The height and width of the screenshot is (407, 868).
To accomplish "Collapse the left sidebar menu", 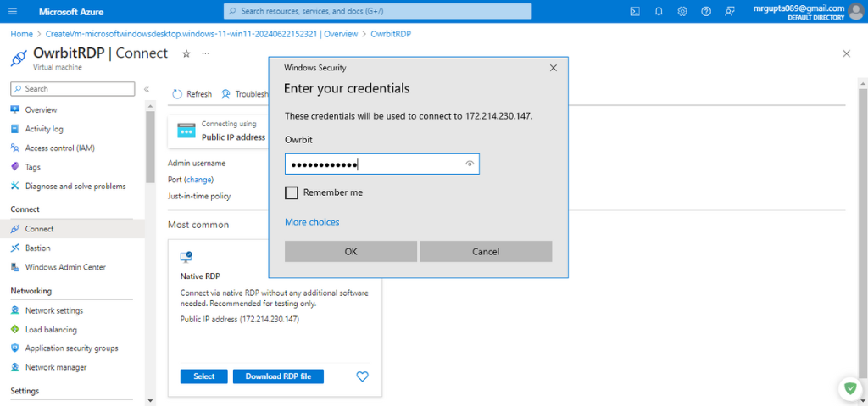I will point(146,89).
